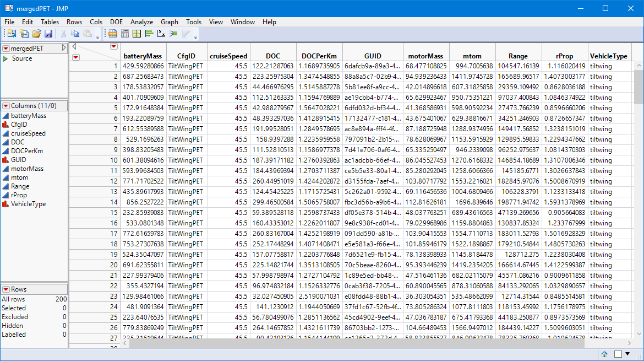Click the New Script toolbar icon
This screenshot has width=644, height=361.
[24, 34]
